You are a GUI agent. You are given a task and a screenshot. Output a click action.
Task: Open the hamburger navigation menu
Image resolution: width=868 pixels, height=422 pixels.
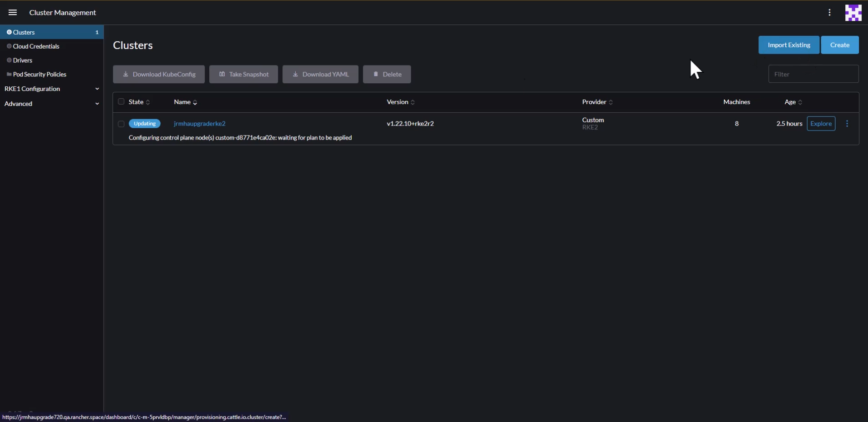point(12,12)
